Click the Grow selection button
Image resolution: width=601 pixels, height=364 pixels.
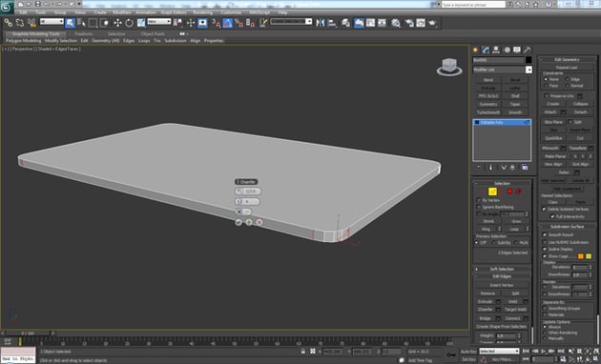pos(516,221)
